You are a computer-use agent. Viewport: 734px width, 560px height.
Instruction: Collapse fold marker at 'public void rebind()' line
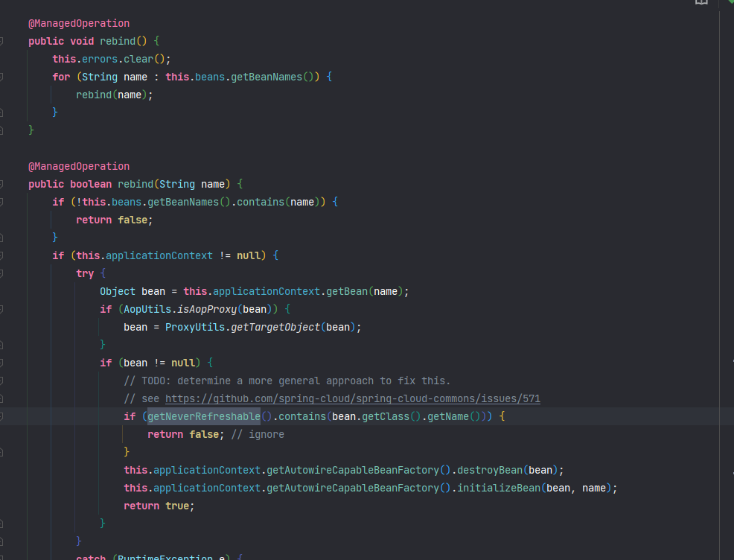1,41
